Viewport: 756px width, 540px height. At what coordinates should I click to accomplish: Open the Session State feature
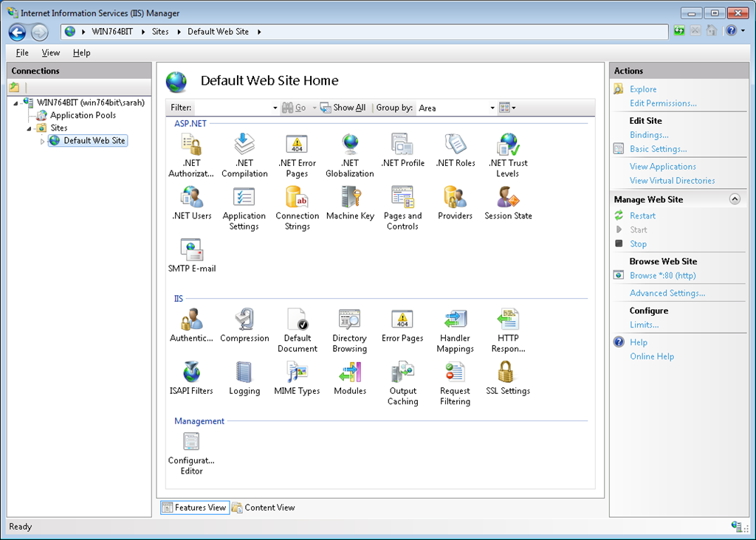(508, 204)
